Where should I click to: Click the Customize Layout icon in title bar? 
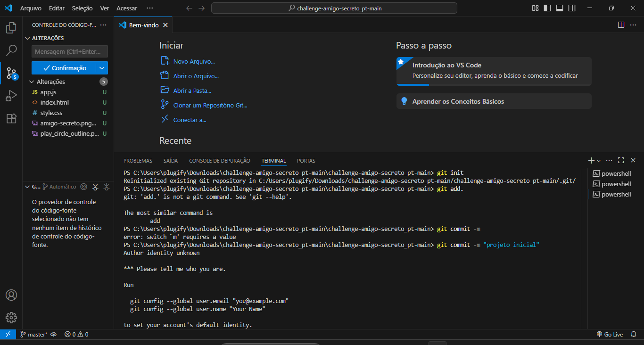[x=535, y=8]
